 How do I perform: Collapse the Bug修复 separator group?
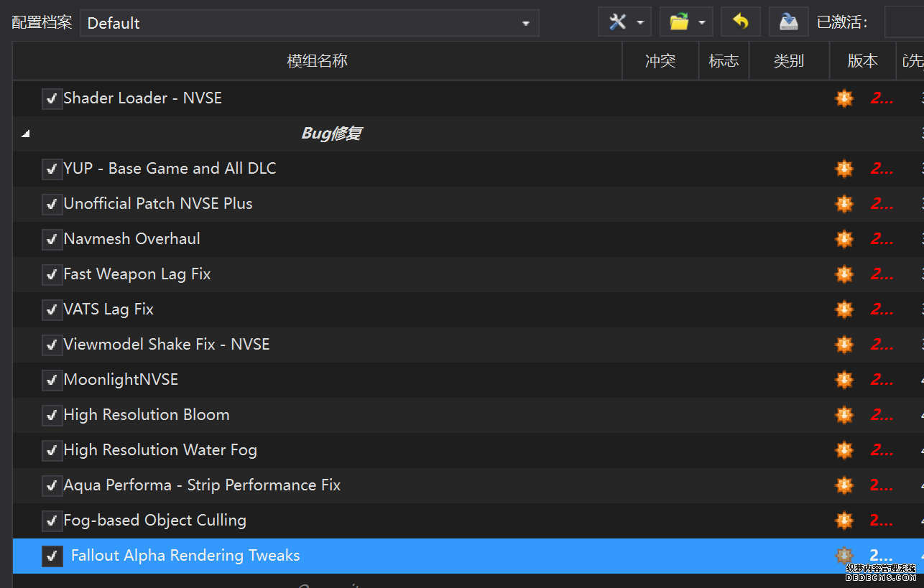tap(26, 134)
